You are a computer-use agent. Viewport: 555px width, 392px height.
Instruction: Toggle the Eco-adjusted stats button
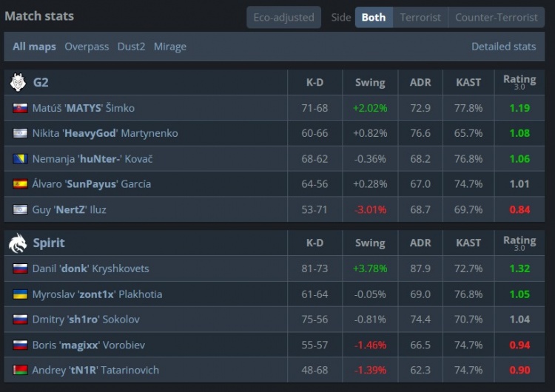284,17
